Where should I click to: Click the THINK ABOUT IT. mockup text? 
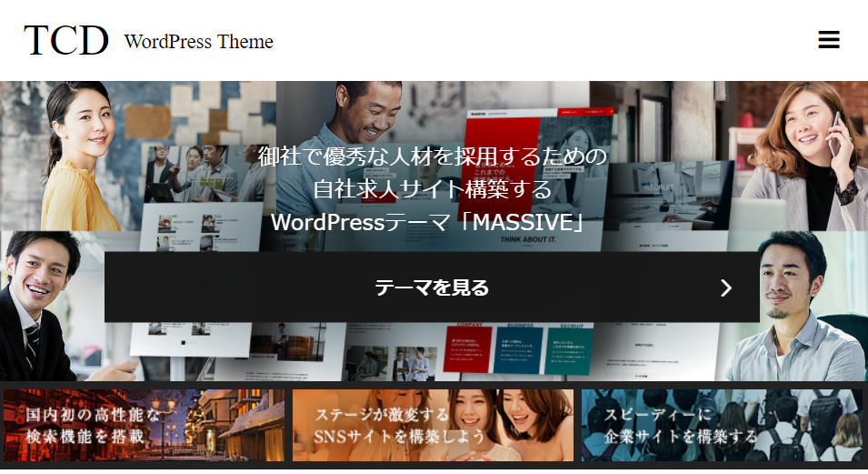(x=528, y=239)
